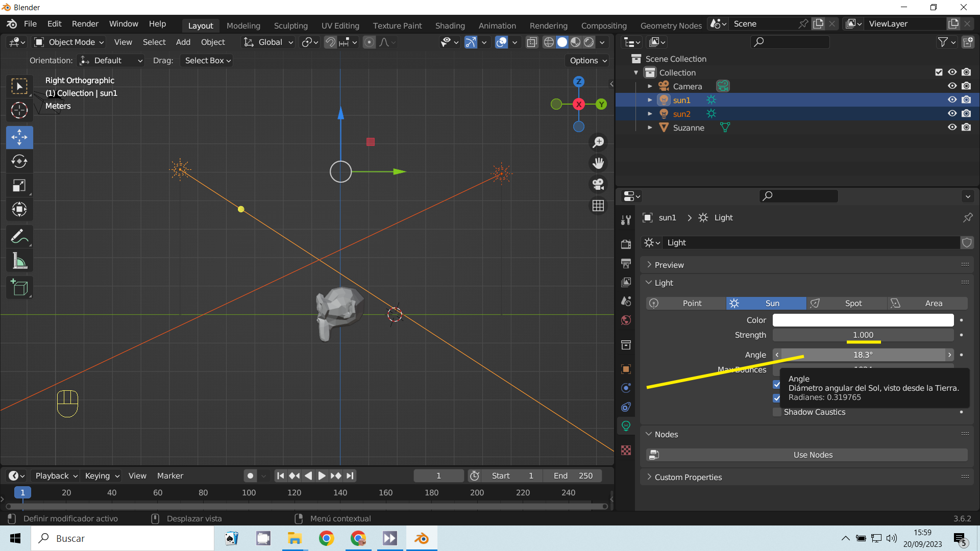Viewport: 980px width, 551px height.
Task: Select the Measure tool
Action: (x=19, y=262)
